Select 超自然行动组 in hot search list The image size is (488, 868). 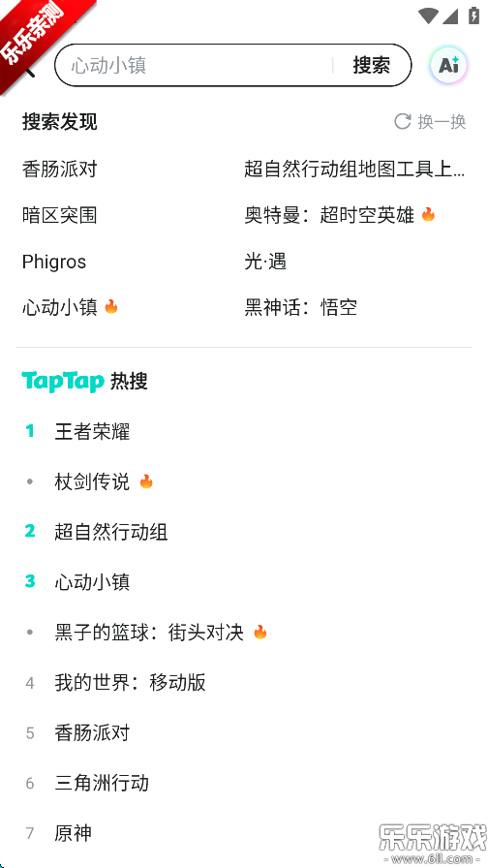(110, 532)
